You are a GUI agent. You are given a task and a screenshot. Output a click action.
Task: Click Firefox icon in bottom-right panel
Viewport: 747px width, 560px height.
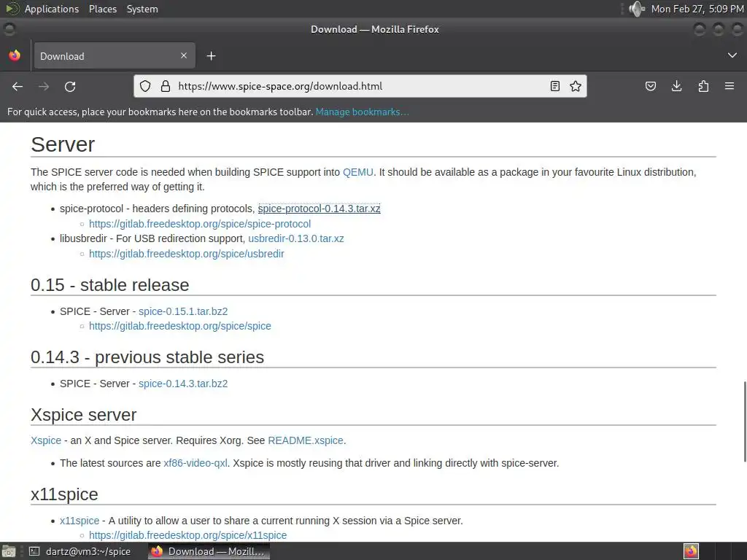point(691,551)
